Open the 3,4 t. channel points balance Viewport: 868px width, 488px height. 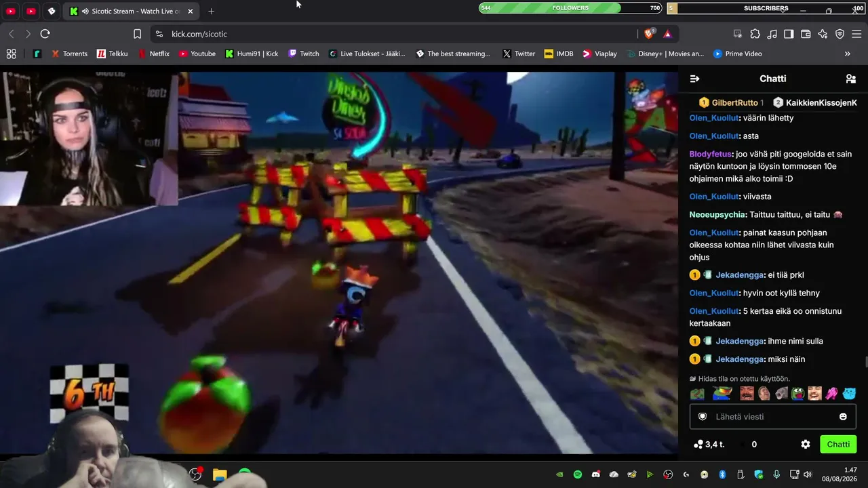(x=709, y=445)
